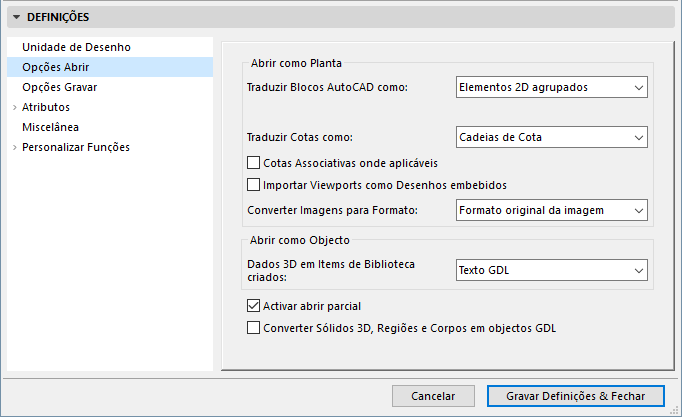Select Personalizar Funções in sidebar

[x=76, y=147]
